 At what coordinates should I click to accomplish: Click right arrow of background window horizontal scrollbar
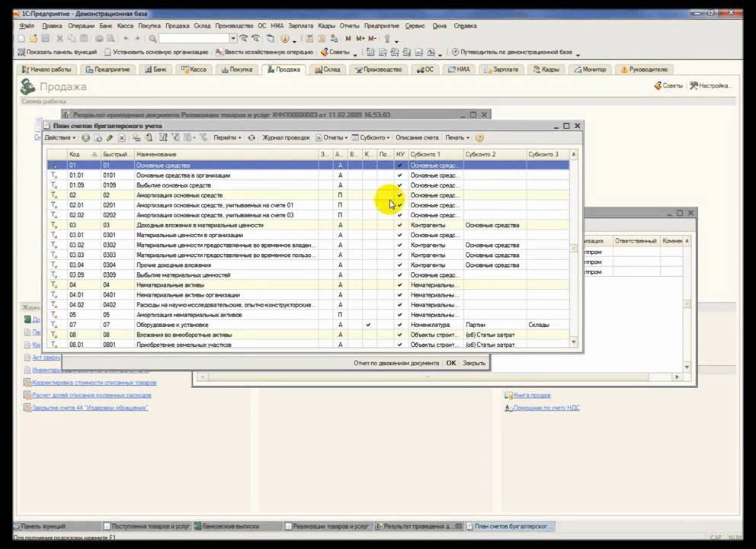(678, 377)
